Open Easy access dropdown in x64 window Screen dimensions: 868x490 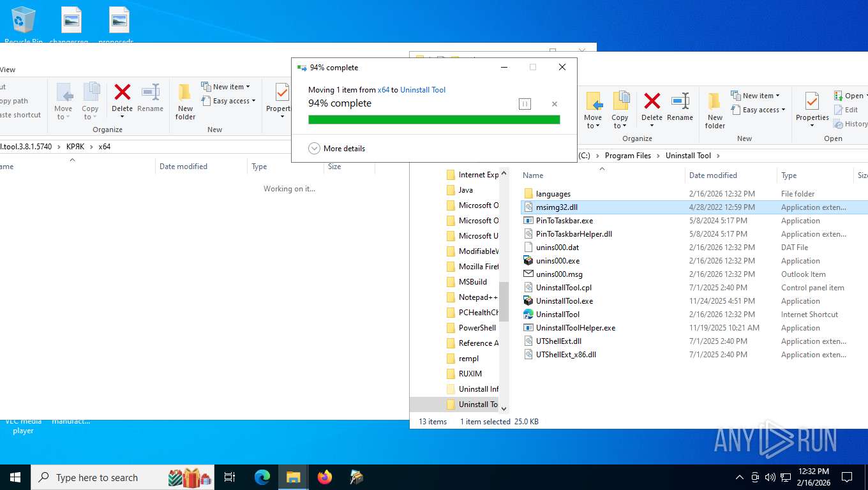tap(228, 101)
